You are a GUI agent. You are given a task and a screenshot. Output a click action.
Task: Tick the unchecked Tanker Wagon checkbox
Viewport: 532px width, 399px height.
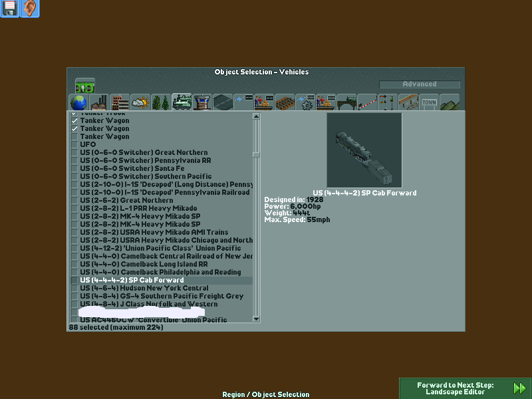click(x=74, y=137)
